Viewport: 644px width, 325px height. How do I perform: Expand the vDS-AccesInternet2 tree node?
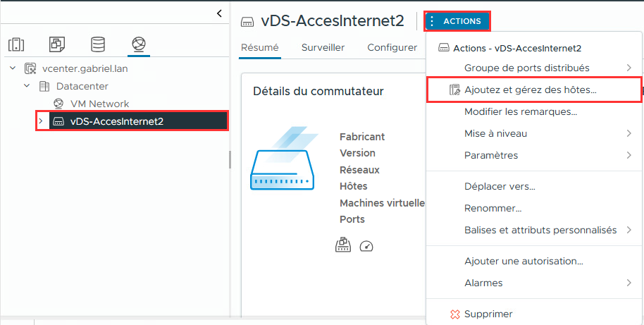[41, 121]
